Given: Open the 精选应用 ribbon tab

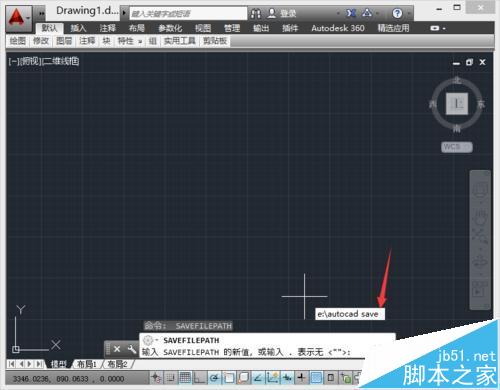Looking at the screenshot, I should coord(393,28).
